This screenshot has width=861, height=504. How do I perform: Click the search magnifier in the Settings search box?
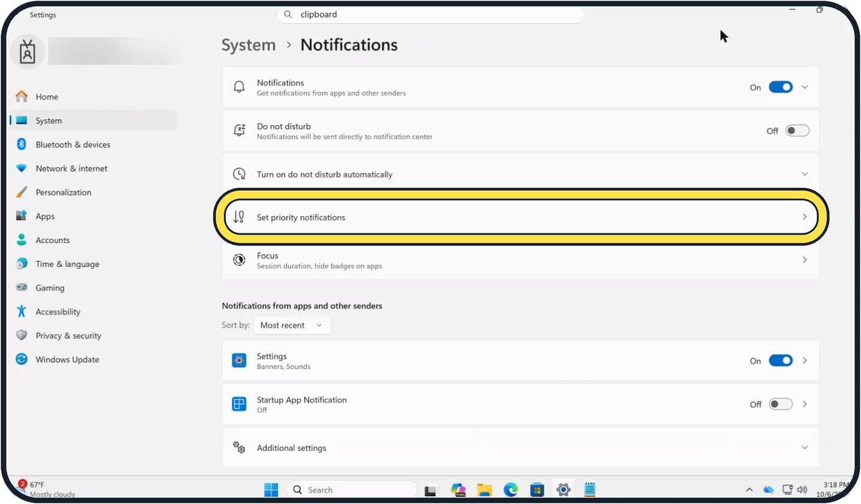point(288,14)
